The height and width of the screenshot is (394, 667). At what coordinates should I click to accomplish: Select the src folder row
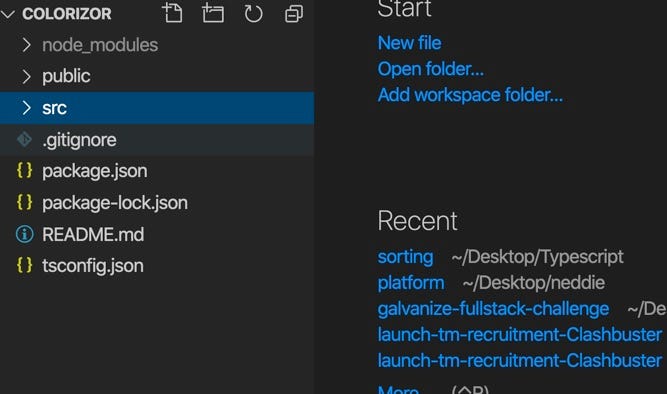tap(157, 108)
